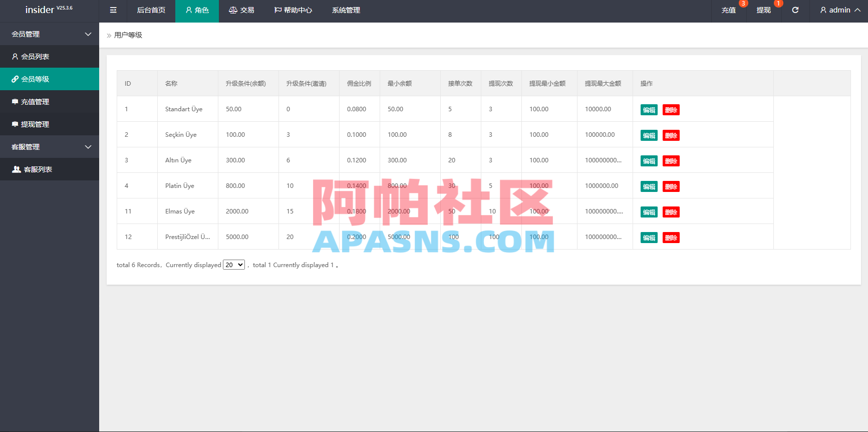Edit the Platin Üye level row
868x432 pixels.
[x=649, y=186]
